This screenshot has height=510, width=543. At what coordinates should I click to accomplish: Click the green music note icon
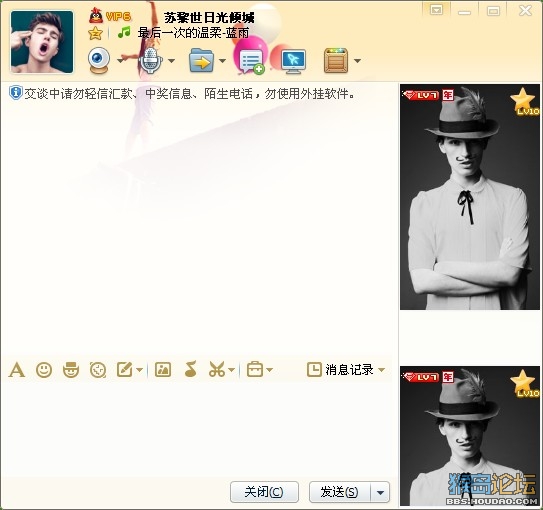[x=124, y=33]
